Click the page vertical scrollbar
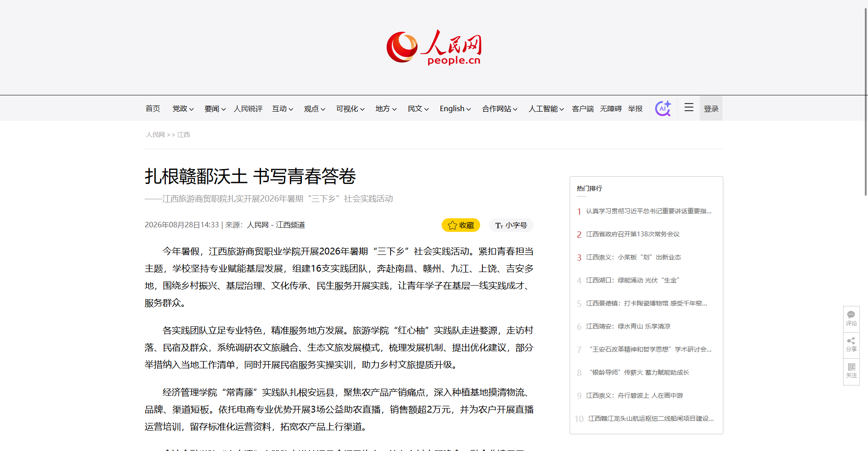This screenshot has width=868, height=451. [x=866, y=102]
